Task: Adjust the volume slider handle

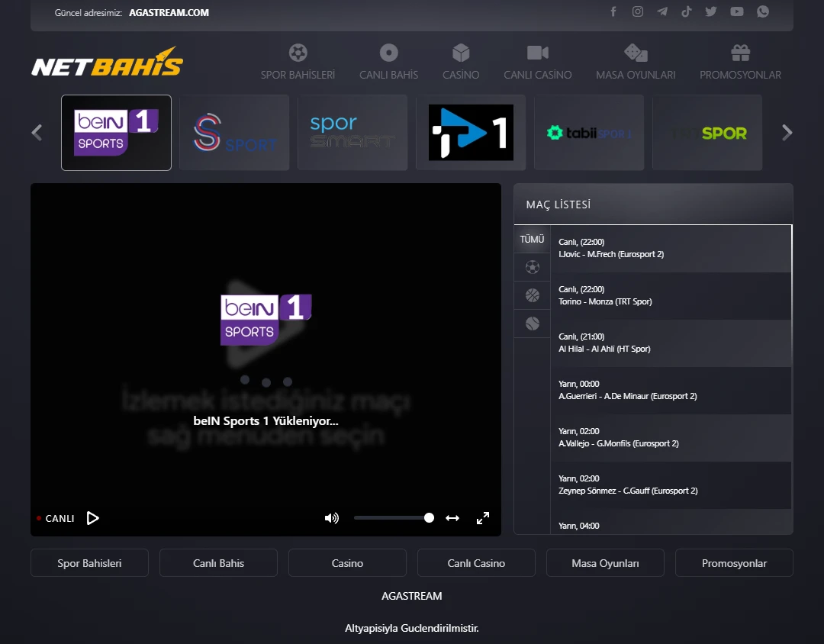Action: [x=429, y=518]
